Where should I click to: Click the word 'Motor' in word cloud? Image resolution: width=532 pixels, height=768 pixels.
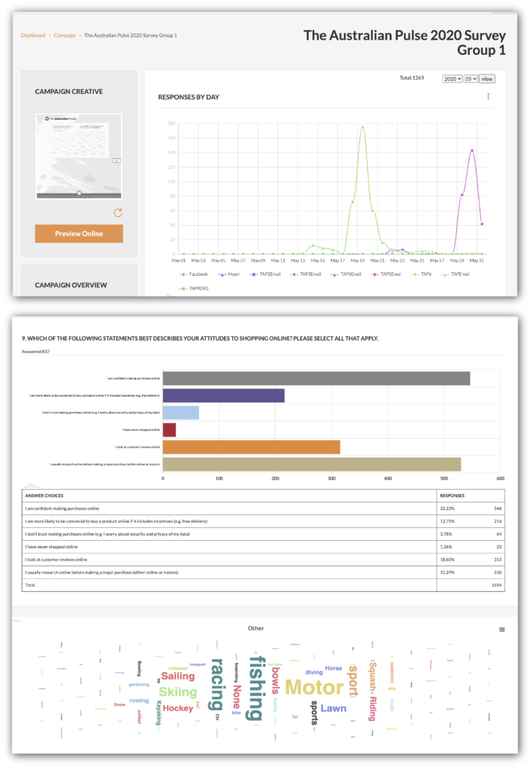coord(315,687)
